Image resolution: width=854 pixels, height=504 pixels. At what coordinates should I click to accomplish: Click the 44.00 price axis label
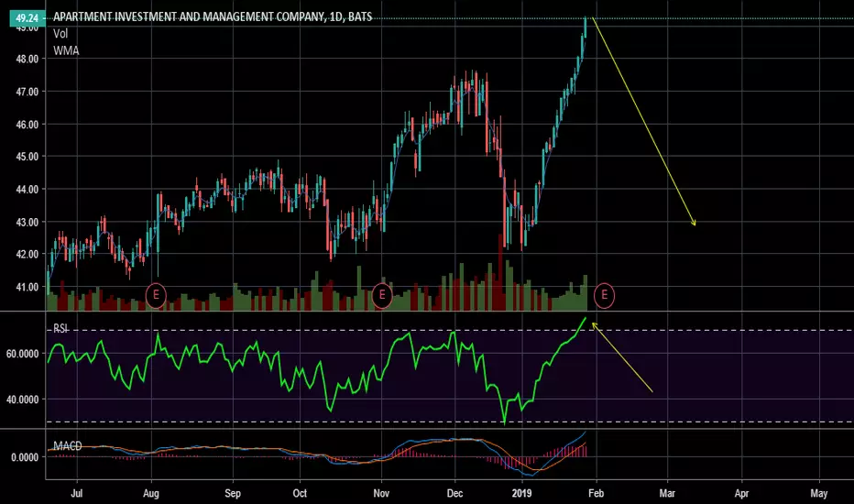(27, 190)
